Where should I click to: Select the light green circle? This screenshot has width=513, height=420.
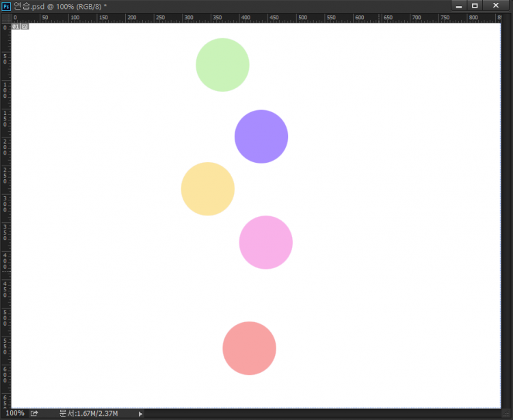[222, 65]
